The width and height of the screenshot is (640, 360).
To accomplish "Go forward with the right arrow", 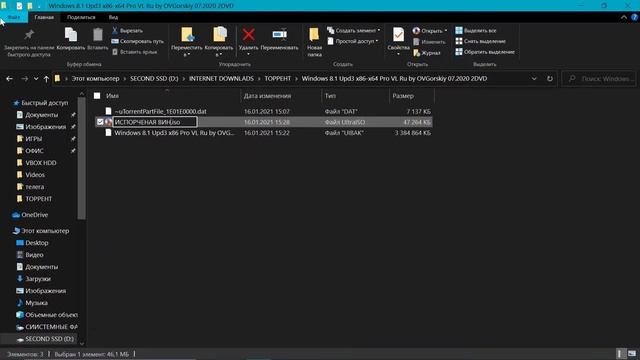I will [24, 79].
